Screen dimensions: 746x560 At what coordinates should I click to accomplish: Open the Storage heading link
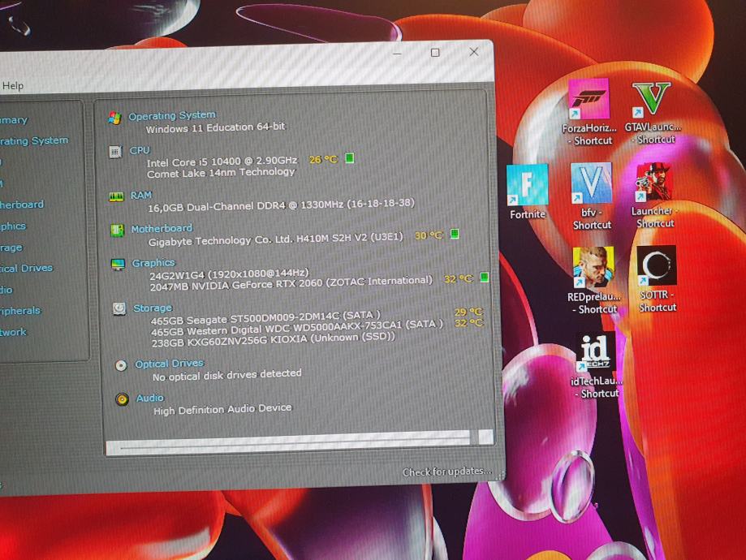153,308
